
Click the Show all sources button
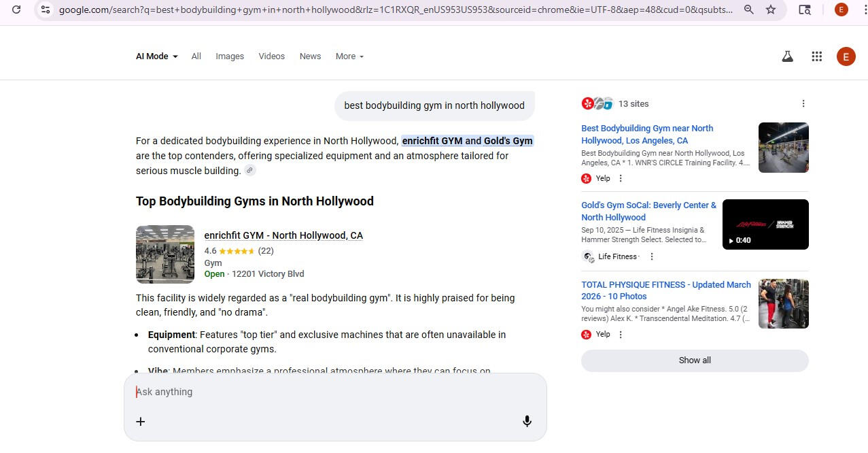point(694,360)
